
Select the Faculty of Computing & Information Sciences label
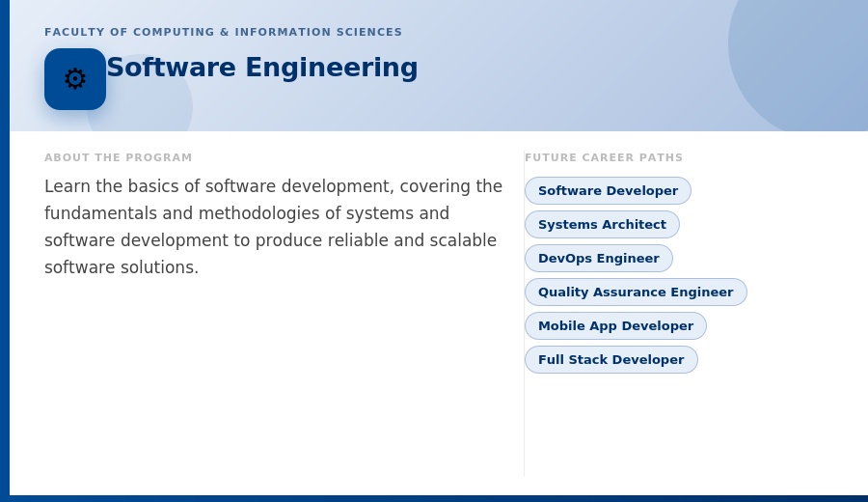click(x=223, y=32)
